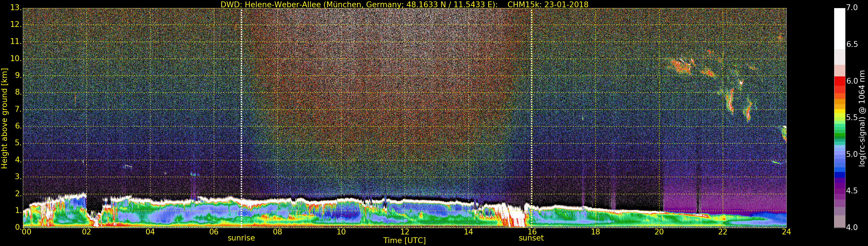Click the sunrise label below the time axis
This screenshot has width=868, height=246.
[x=241, y=238]
